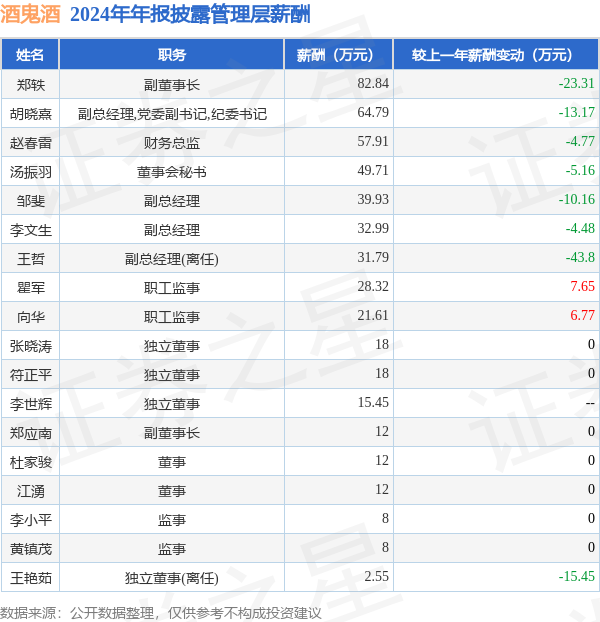Viewport: 600px width, 622px height.
Task: Click the 薪酬（万元） column header
Action: point(338,55)
